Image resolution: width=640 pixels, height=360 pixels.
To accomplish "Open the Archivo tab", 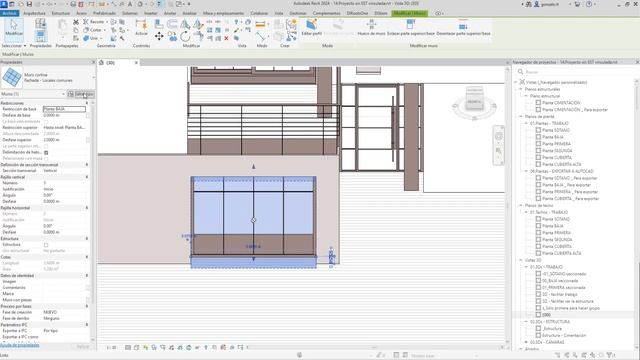I will (x=9, y=13).
